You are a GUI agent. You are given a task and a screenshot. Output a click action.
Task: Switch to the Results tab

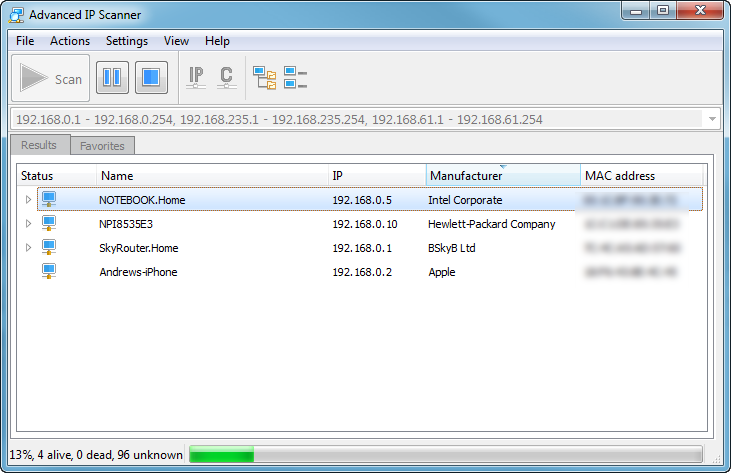(x=40, y=145)
